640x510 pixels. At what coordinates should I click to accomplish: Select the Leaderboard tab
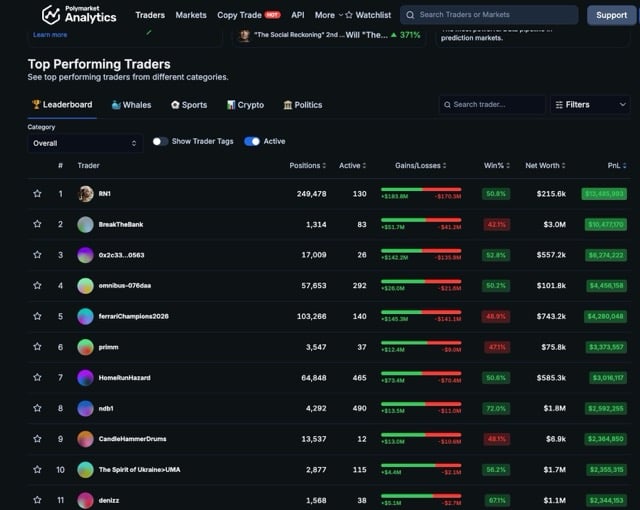(x=62, y=105)
